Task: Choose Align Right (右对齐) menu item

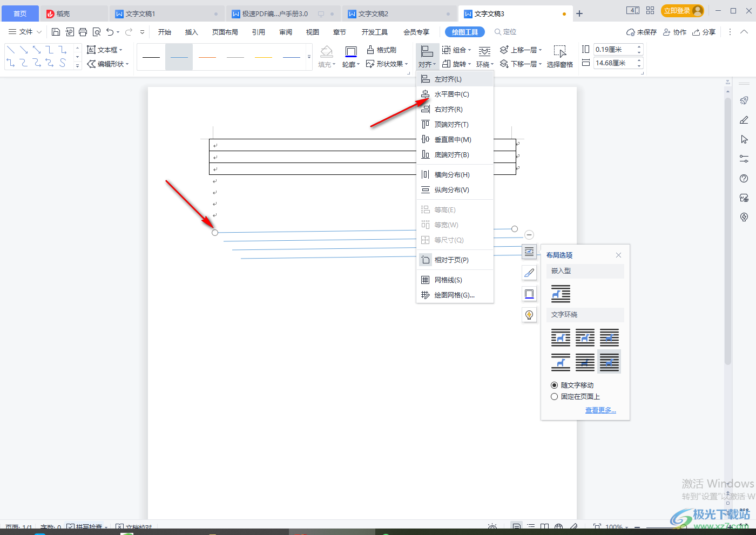Action: 455,109
